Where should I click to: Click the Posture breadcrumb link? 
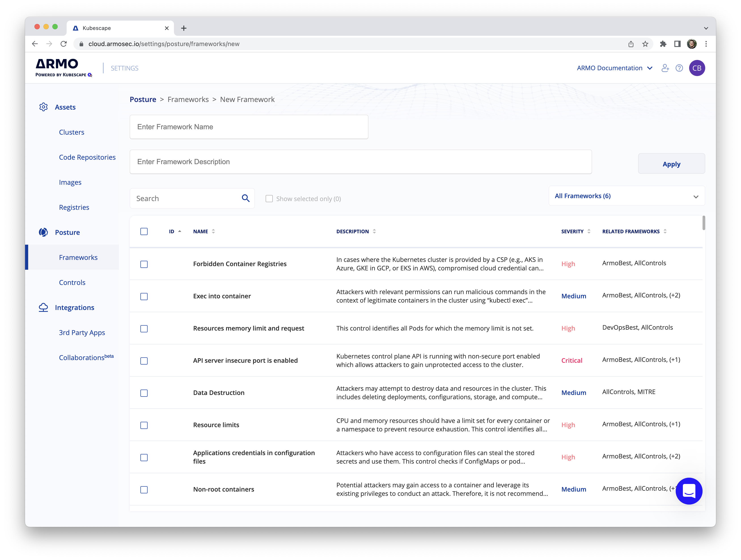143,100
